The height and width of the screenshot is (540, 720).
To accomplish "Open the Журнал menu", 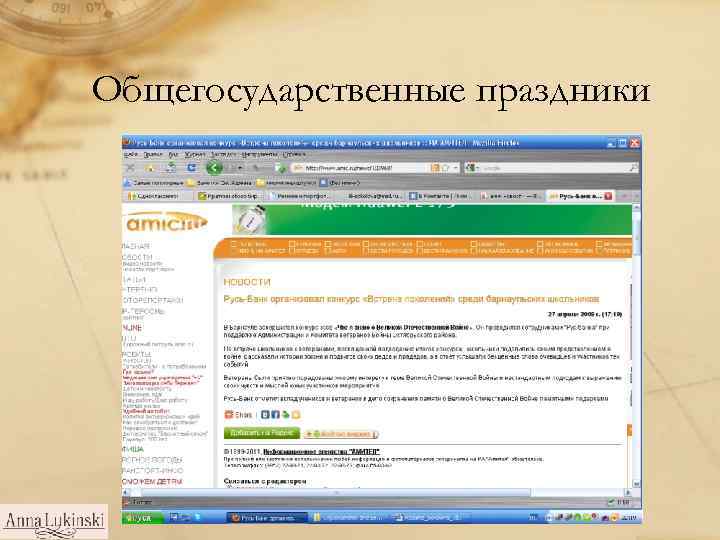I will pyautogui.click(x=195, y=155).
